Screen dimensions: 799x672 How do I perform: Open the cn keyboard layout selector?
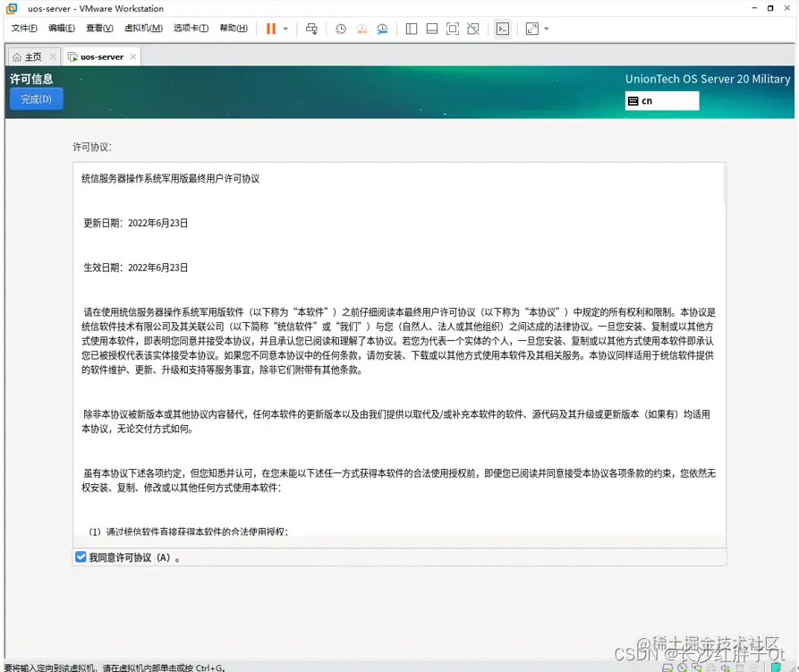(x=661, y=101)
